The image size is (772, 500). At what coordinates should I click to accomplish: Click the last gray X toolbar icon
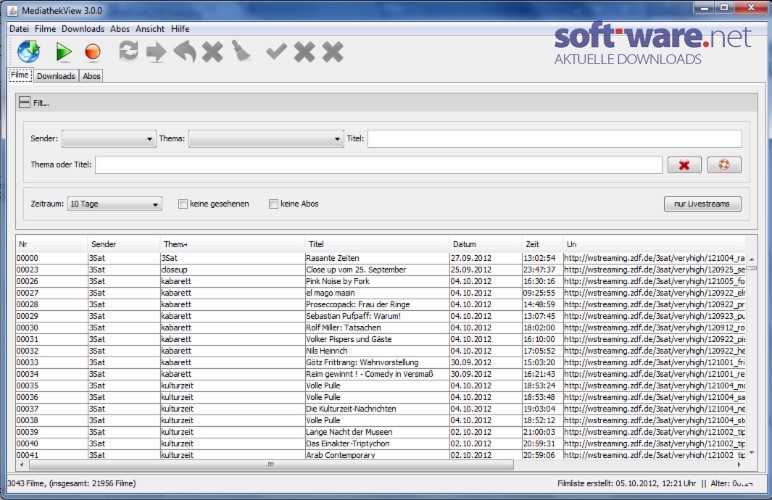[x=333, y=52]
